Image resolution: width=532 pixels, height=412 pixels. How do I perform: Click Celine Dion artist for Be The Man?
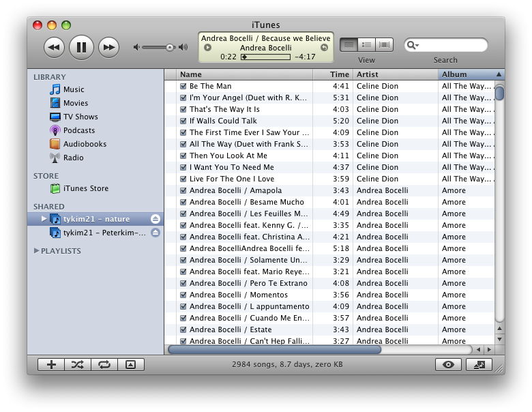pyautogui.click(x=377, y=86)
